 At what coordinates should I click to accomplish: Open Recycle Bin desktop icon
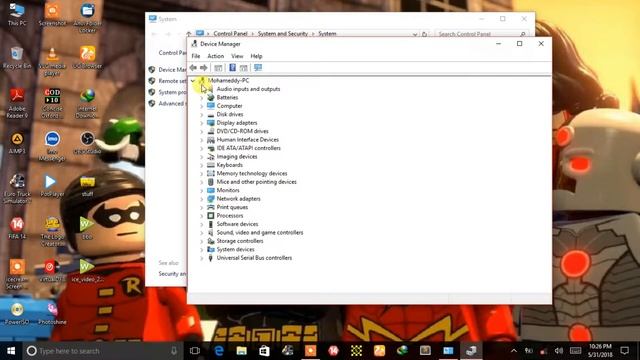(x=17, y=58)
